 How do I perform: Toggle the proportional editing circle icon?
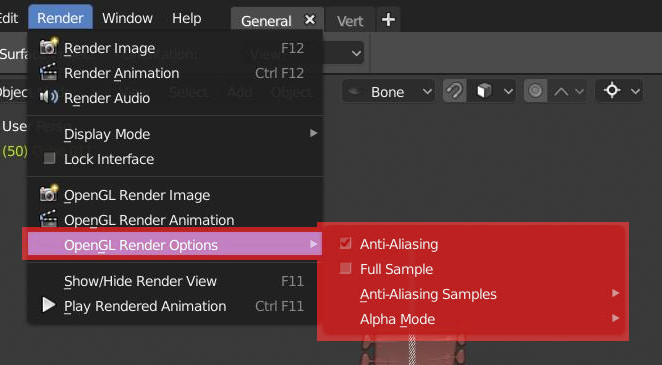pos(535,91)
